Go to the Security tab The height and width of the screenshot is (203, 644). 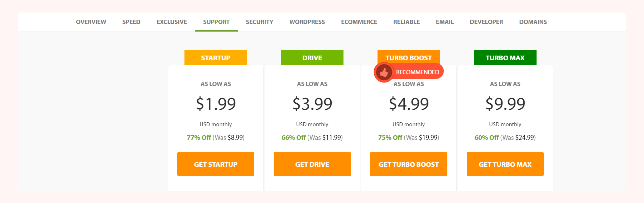(260, 22)
